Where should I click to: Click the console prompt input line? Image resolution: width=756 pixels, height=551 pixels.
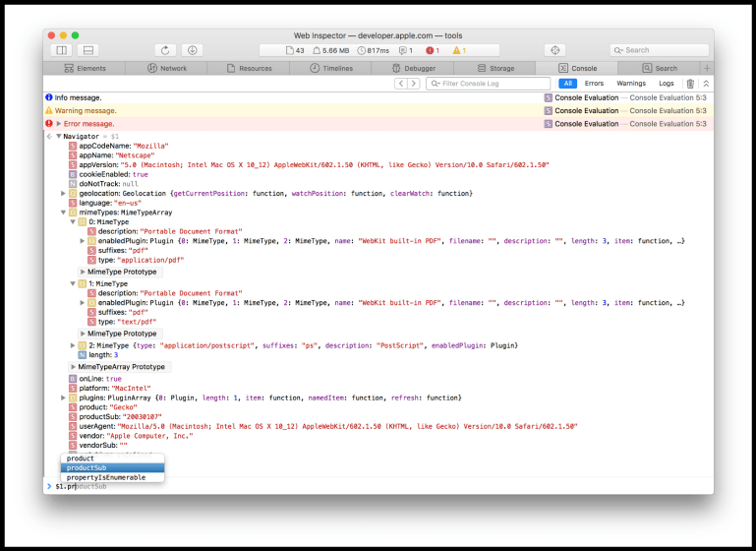tap(378, 486)
